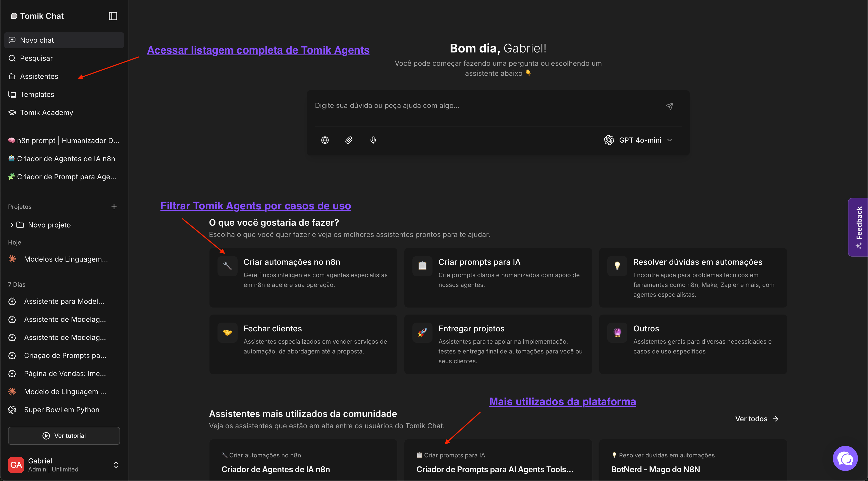Open the support chat bubble widget
Viewport: 868px width, 481px height.
coord(845,458)
